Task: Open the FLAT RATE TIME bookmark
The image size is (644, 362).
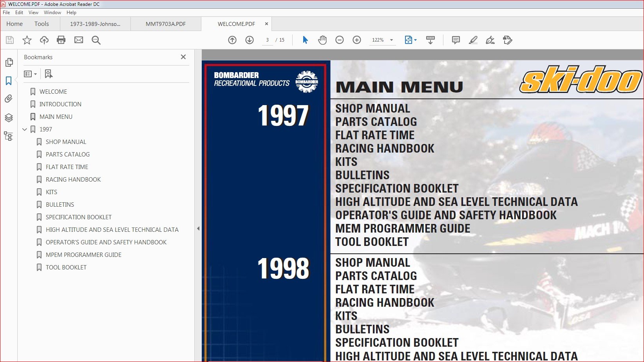Action: [x=67, y=167]
